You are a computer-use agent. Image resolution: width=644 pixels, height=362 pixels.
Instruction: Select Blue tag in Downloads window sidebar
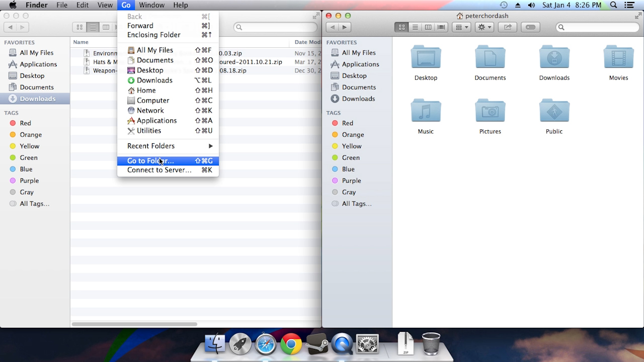point(35,169)
